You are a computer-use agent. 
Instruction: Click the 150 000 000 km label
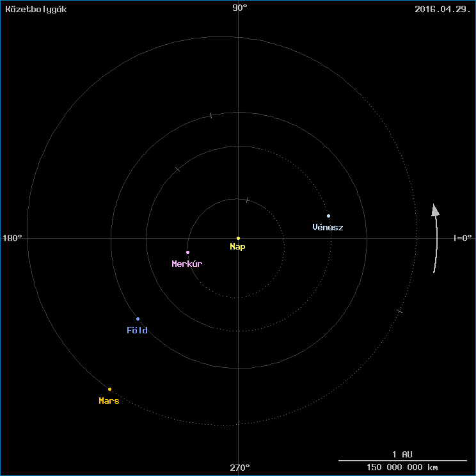[x=402, y=467]
